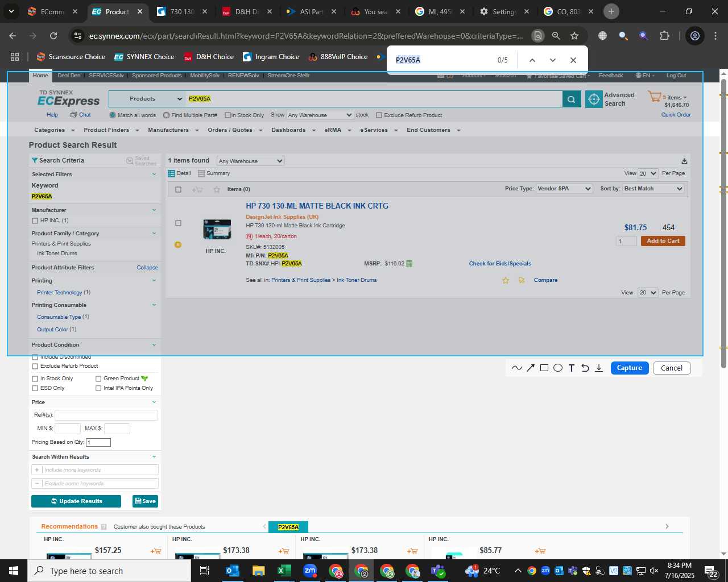Select the ellipse tool in capture toolbar
728x582 pixels.
pos(558,368)
